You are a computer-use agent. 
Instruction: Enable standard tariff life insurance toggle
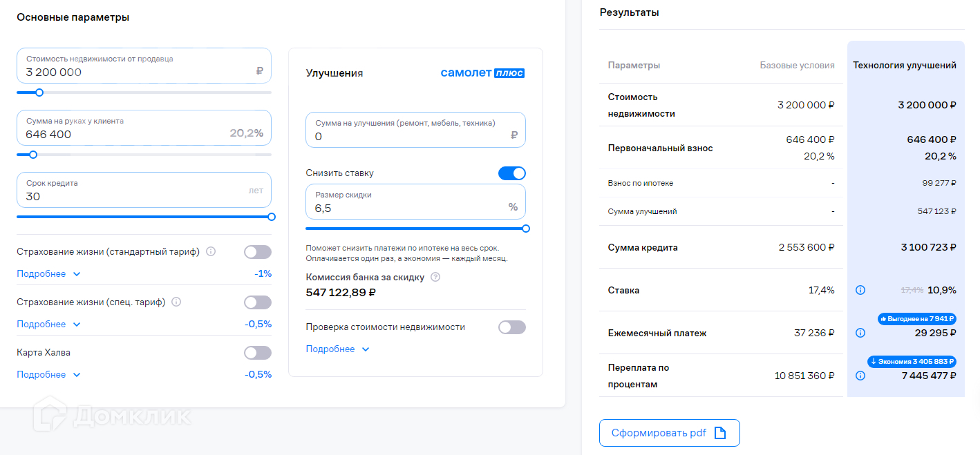[x=258, y=252]
